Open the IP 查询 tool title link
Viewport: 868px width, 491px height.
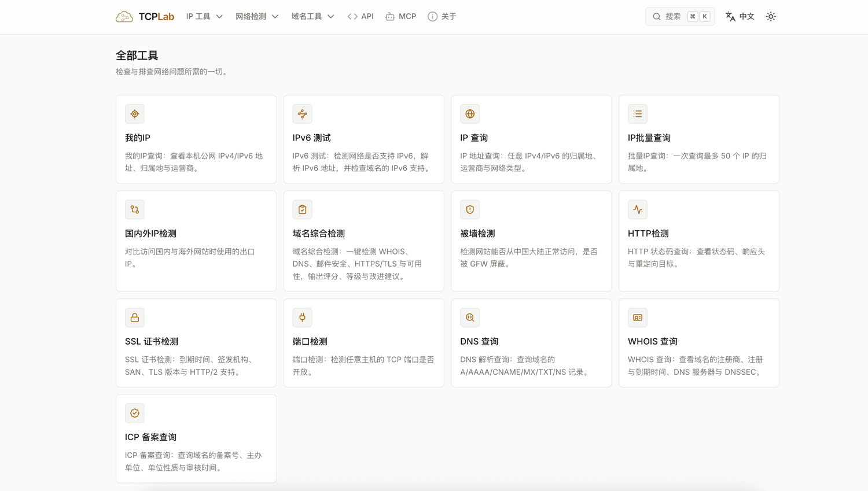[x=474, y=138]
